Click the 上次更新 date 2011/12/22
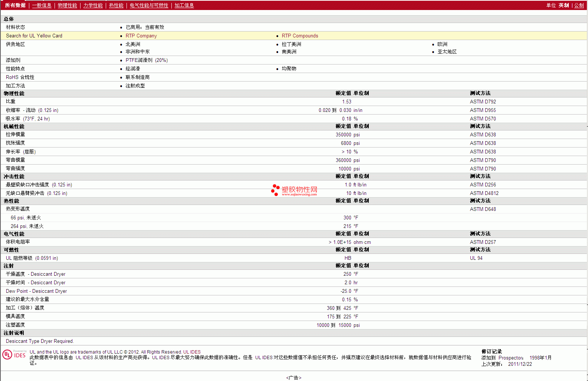The width and height of the screenshot is (588, 381). (x=520, y=364)
